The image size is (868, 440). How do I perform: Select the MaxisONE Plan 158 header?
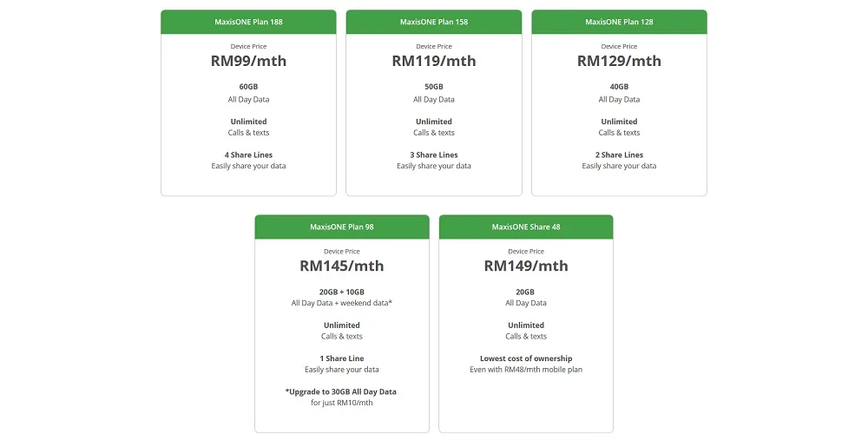coord(434,23)
